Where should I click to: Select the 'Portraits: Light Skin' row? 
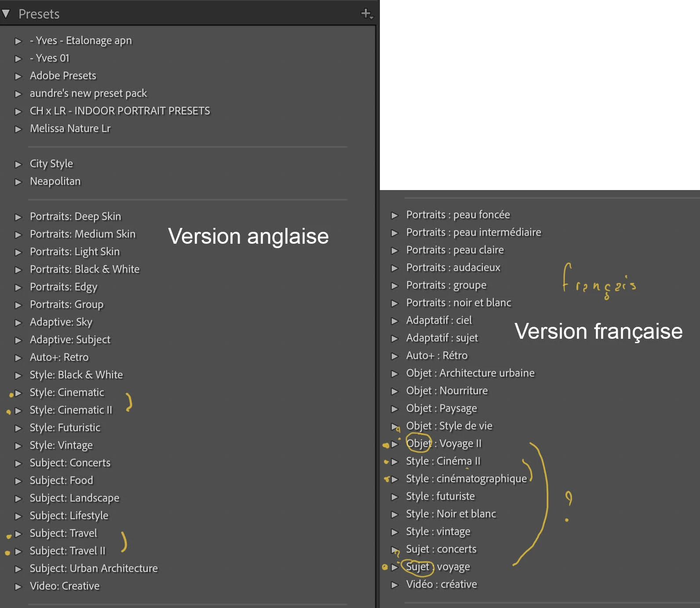coord(75,252)
